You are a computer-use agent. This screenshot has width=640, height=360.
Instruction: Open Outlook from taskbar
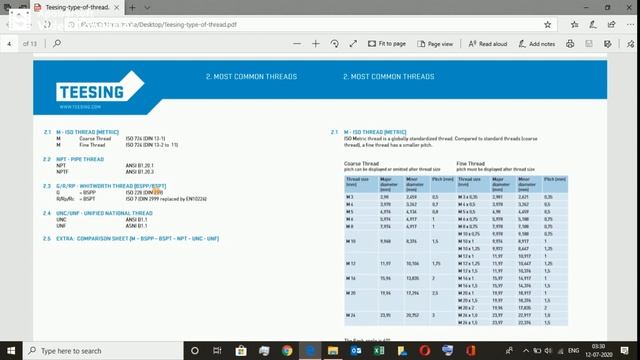click(356, 351)
